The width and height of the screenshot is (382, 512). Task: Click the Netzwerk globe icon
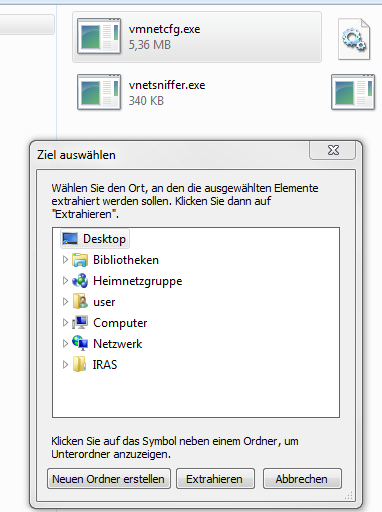pos(80,343)
